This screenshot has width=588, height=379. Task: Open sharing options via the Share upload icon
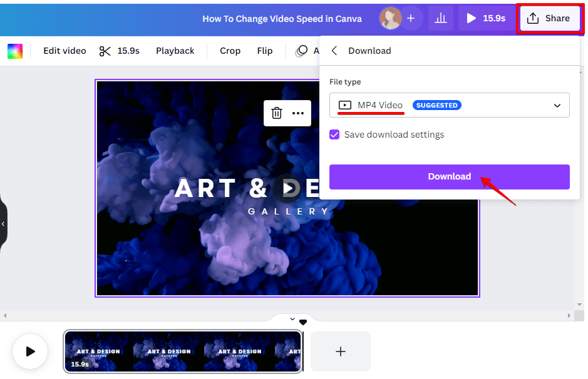pyautogui.click(x=549, y=18)
